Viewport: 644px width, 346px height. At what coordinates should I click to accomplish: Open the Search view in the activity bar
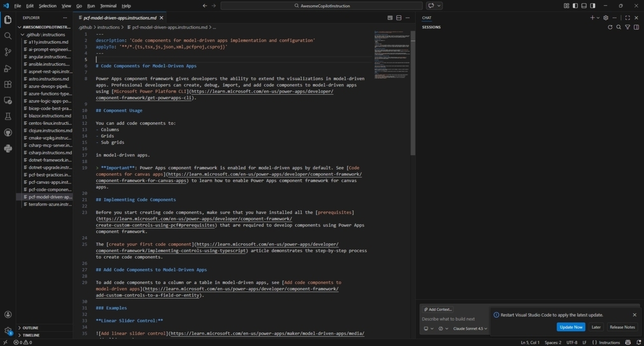(8, 36)
